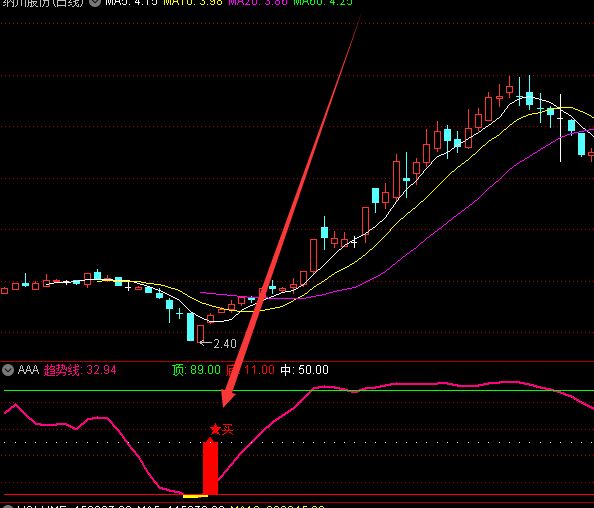Select the tall white-wick candlestick near the peak
594x508 pixels.
560,128
